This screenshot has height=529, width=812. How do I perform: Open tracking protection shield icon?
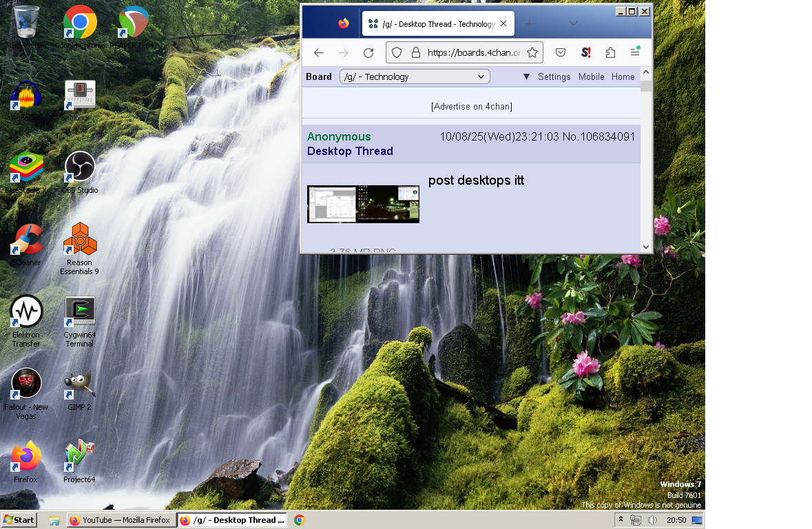[x=397, y=53]
